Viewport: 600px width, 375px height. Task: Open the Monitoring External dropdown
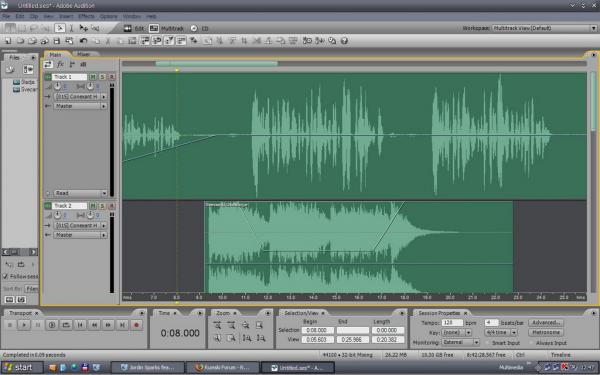(460, 342)
